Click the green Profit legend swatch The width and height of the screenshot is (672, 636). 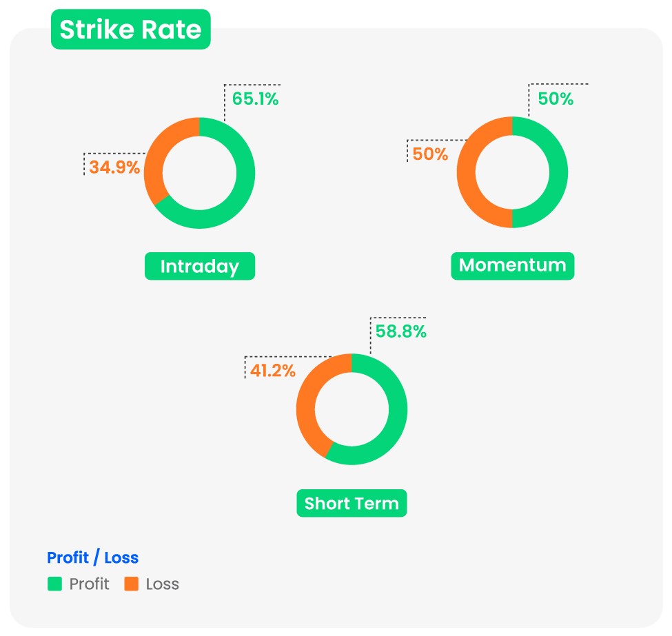(54, 584)
